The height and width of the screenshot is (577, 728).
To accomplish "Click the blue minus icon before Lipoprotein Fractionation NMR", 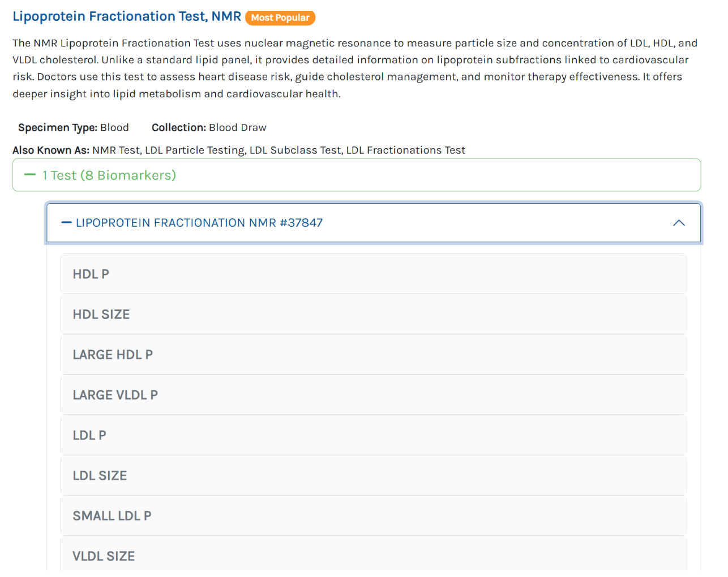I will pos(66,223).
